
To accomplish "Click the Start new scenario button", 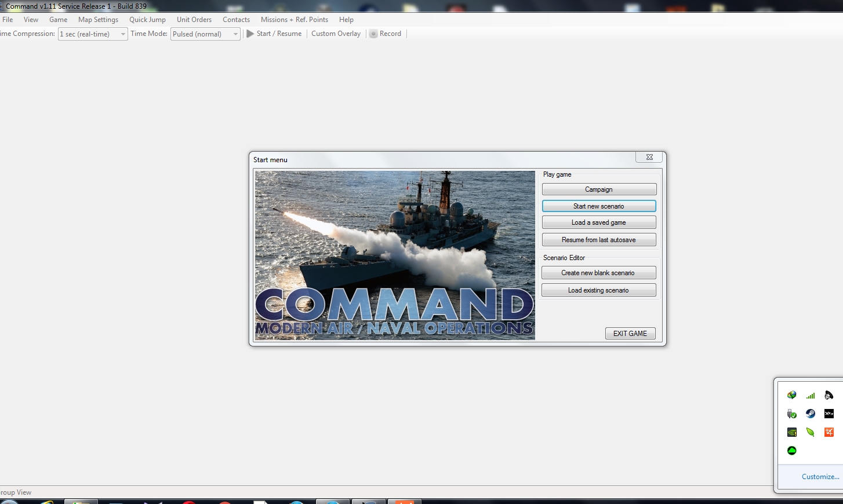I will pyautogui.click(x=598, y=206).
